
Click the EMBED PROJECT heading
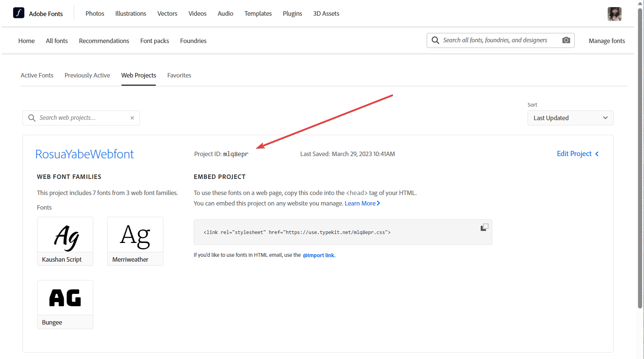(x=220, y=177)
